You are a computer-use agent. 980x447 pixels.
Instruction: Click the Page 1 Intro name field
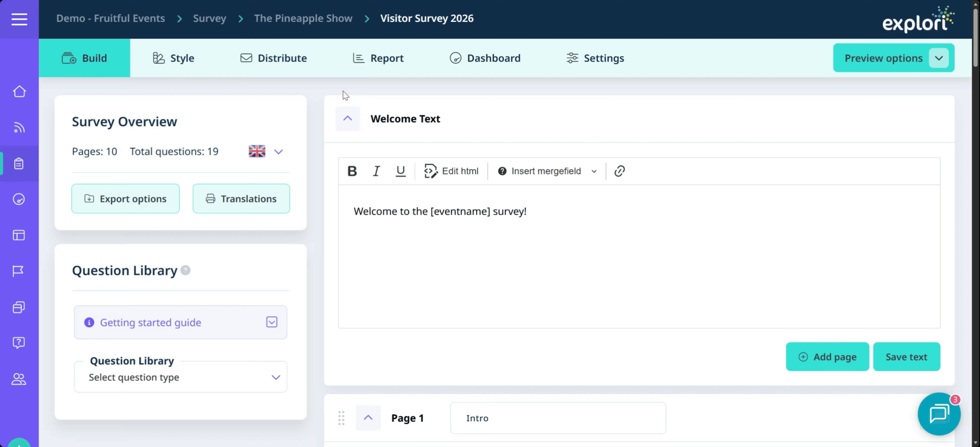point(558,418)
